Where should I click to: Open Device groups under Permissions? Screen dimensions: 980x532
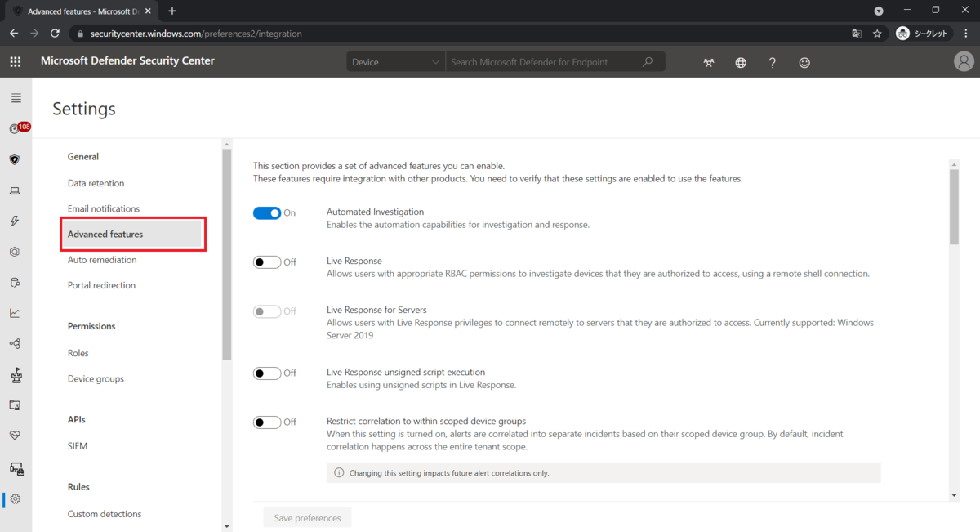click(96, 378)
